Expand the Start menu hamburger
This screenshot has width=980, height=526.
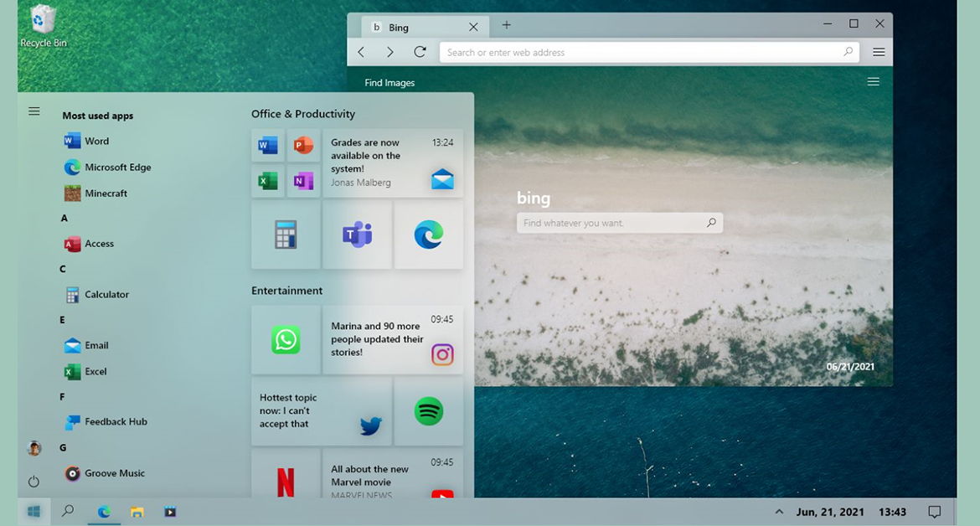point(34,111)
